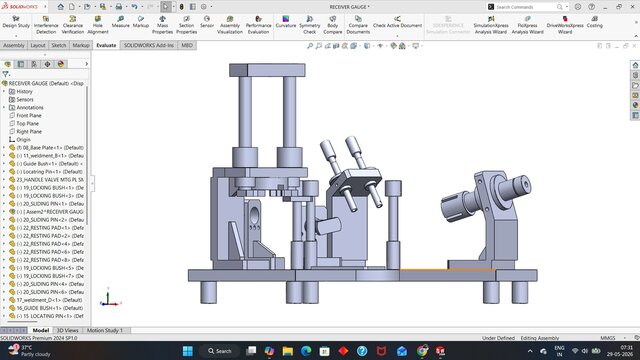Viewport: 640px width, 360px height.
Task: Add a Sensor from the ribbon
Action: click(207, 22)
